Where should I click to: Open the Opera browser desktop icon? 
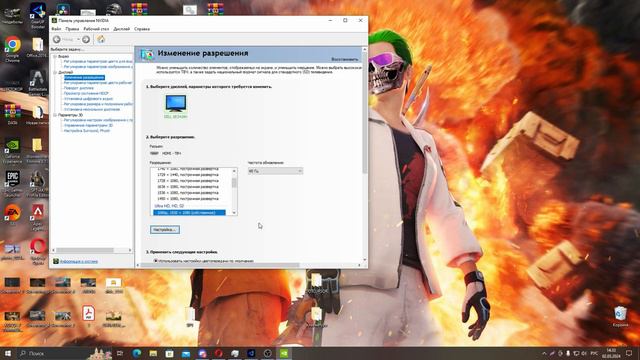[38, 250]
